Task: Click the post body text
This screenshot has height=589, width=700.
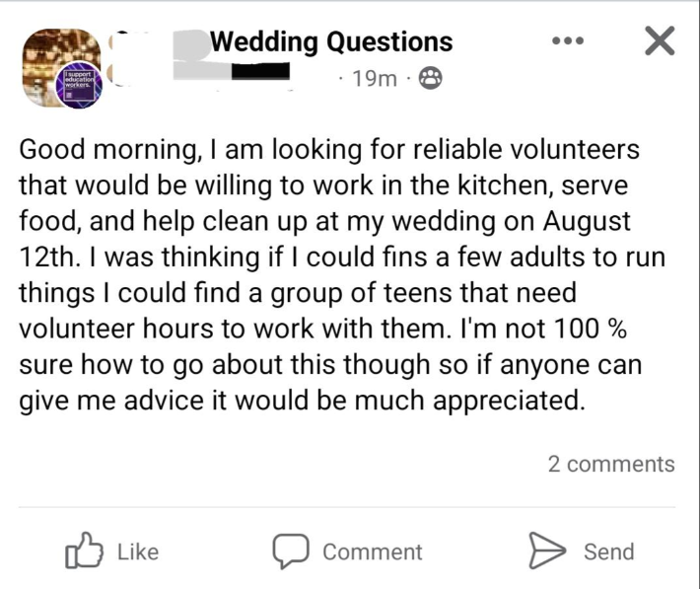Action: (342, 275)
